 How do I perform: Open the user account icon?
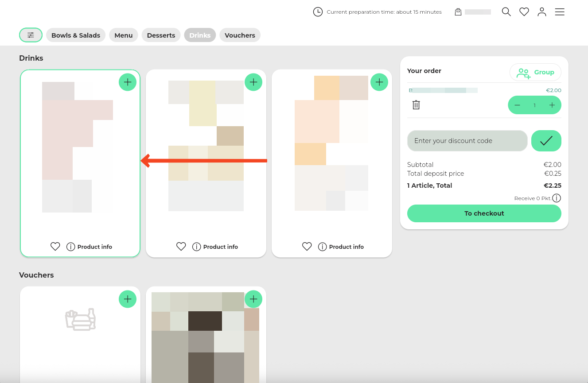pos(542,12)
